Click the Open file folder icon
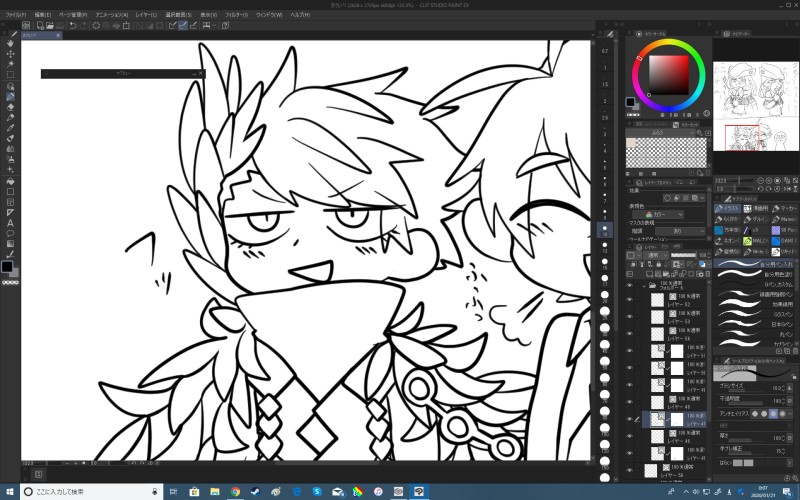Screen dimensions: 800x500 point(50,25)
